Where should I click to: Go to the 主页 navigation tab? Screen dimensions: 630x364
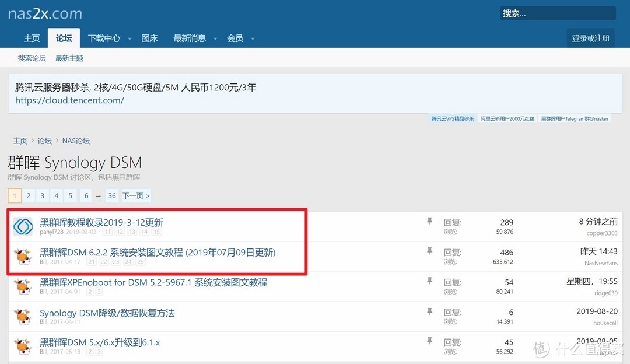point(32,38)
